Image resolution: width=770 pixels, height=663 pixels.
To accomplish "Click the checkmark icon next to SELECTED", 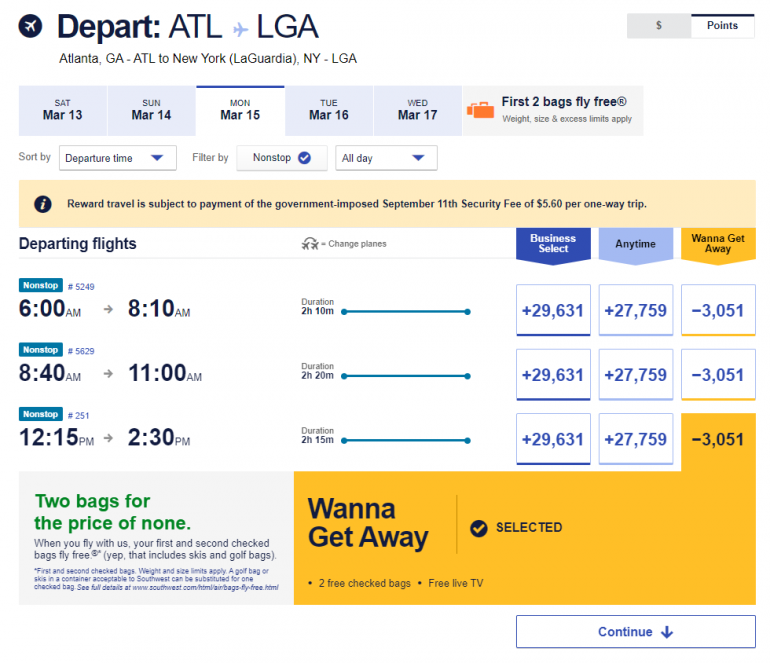I will pyautogui.click(x=479, y=527).
